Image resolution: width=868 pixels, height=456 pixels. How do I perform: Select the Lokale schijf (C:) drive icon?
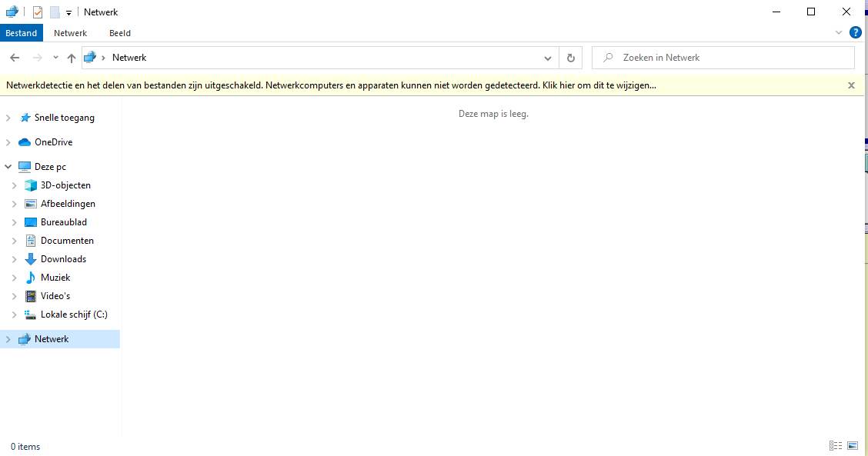pyautogui.click(x=31, y=315)
